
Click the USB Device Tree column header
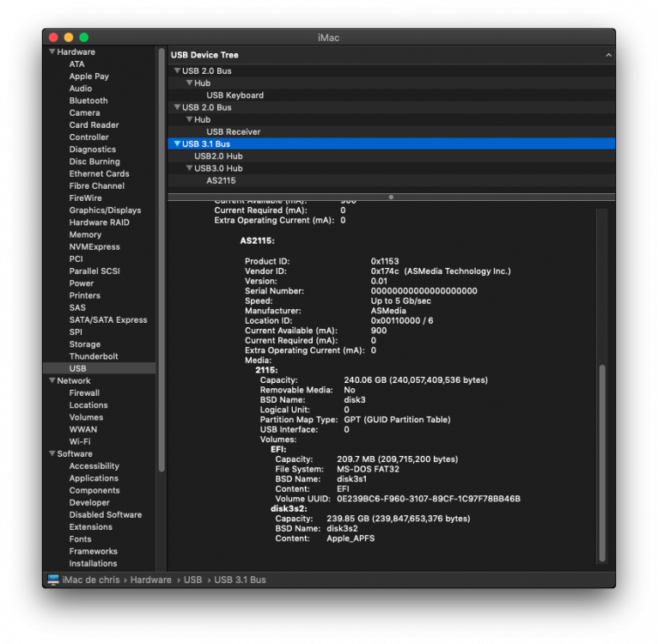(391, 55)
